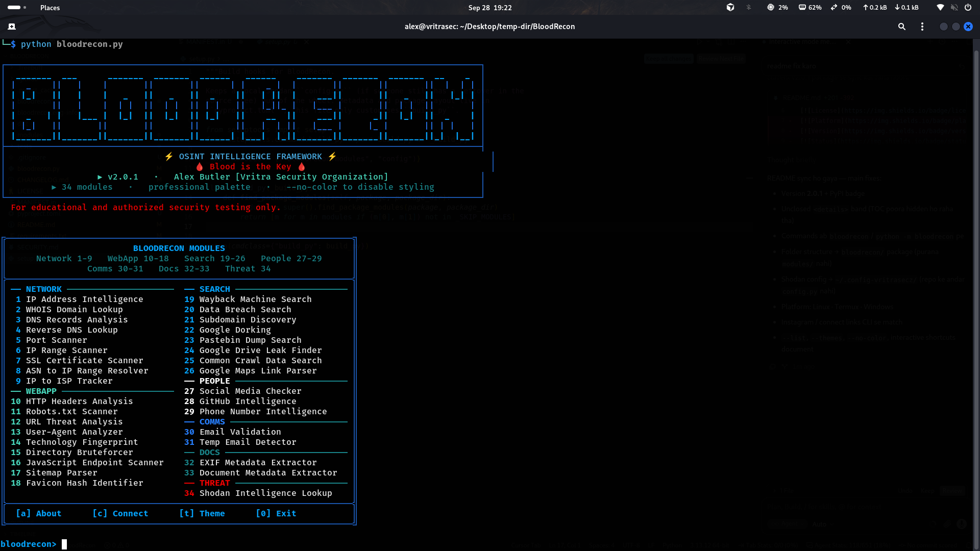The height and width of the screenshot is (551, 980).
Task: Open the power menu icon
Action: [x=968, y=8]
